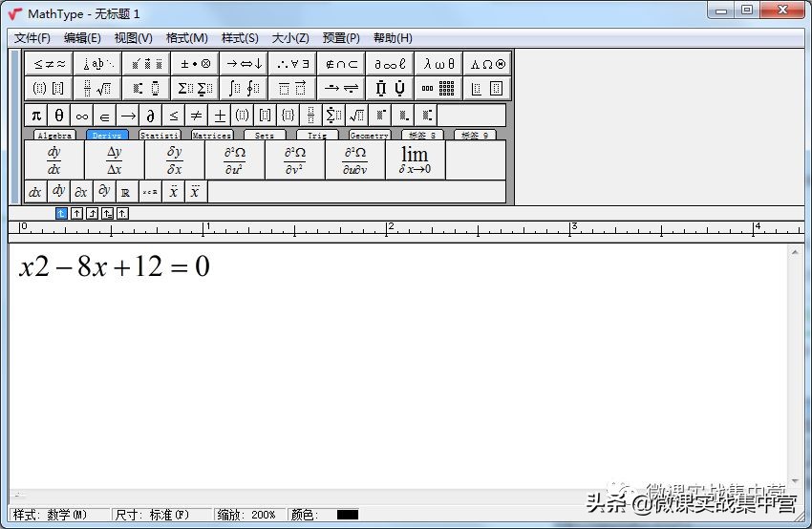Click the black 颜色 color swatch
812x529 pixels.
click(x=348, y=515)
